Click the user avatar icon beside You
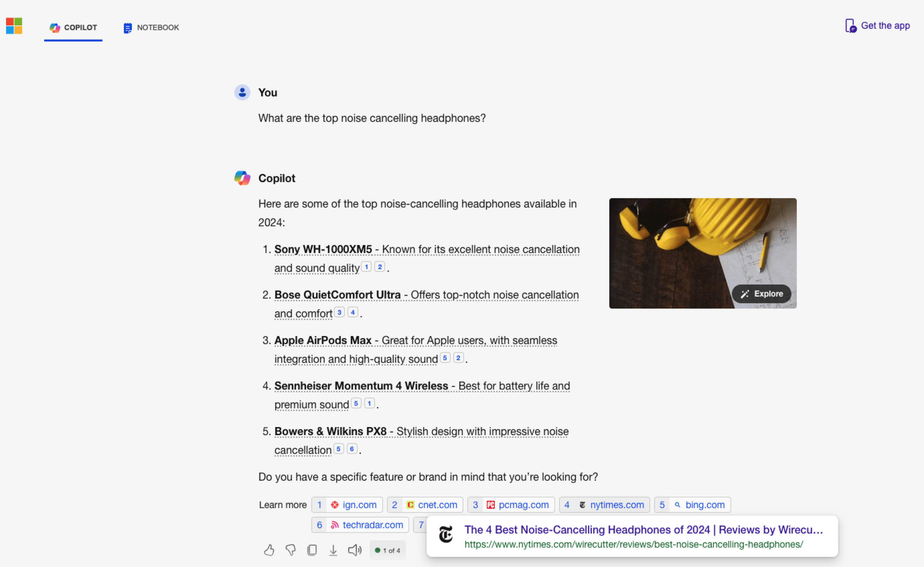The width and height of the screenshot is (924, 567). (242, 92)
